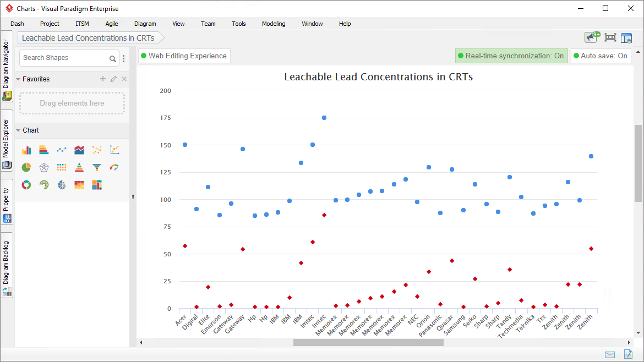Image resolution: width=644 pixels, height=362 pixels.
Task: Collapse the left shape palette splitter
Action: pyautogui.click(x=133, y=196)
